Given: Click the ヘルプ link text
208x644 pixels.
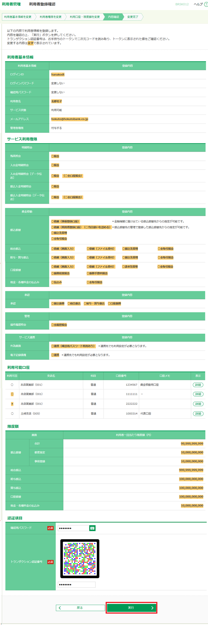Looking at the screenshot, I should point(198,4).
